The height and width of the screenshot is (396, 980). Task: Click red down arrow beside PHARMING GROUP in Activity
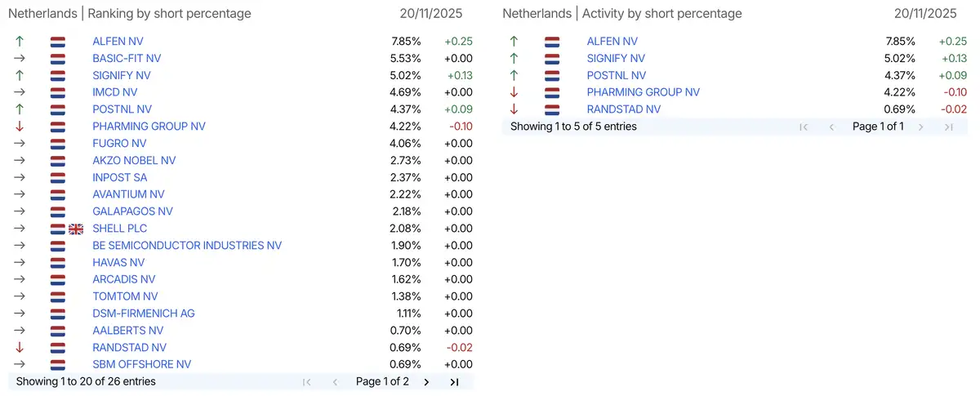(514, 92)
